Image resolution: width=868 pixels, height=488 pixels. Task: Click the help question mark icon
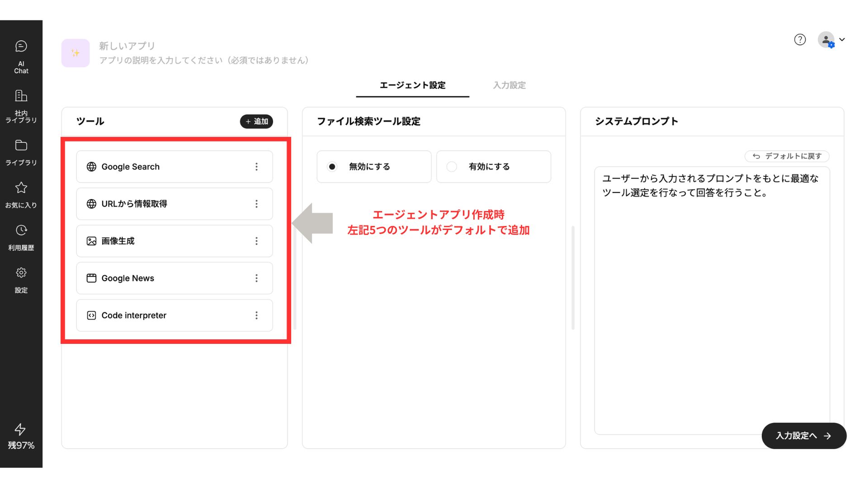[800, 40]
